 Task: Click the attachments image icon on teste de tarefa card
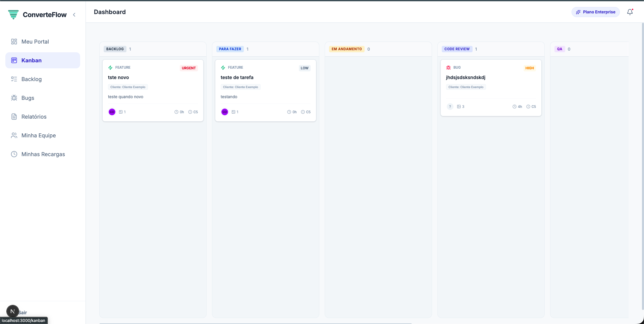click(x=233, y=112)
